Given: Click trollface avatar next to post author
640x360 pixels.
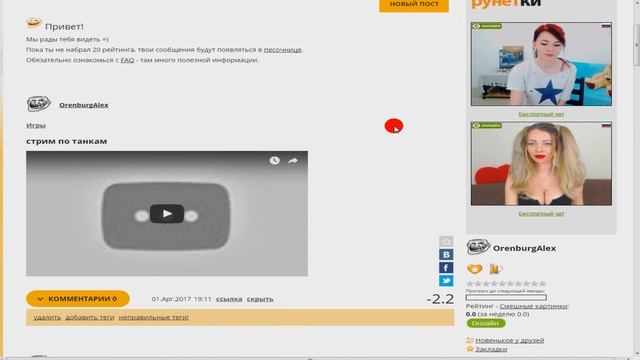Looking at the screenshot, I should click(39, 104).
